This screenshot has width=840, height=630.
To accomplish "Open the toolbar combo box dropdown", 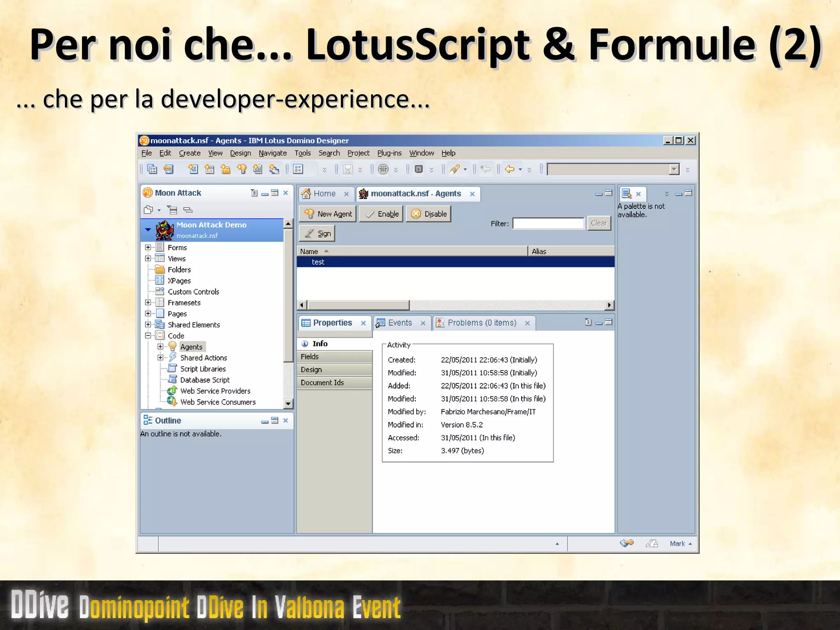I will click(674, 169).
